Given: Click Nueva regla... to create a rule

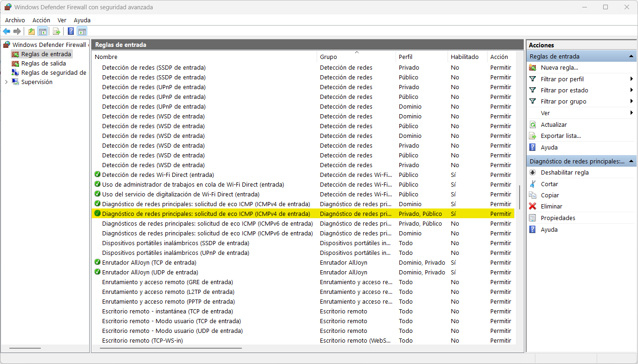Looking at the screenshot, I should click(x=559, y=67).
